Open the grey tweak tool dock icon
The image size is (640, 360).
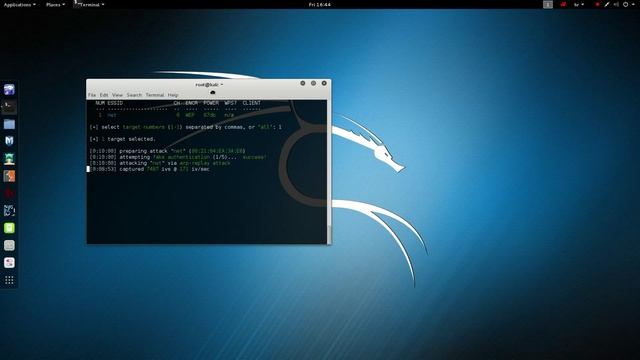pyautogui.click(x=9, y=245)
